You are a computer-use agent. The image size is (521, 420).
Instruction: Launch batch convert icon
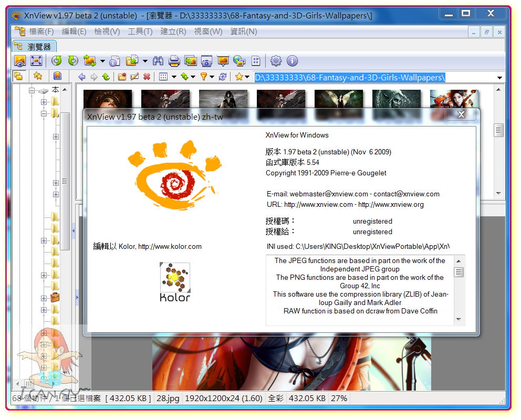point(191,61)
